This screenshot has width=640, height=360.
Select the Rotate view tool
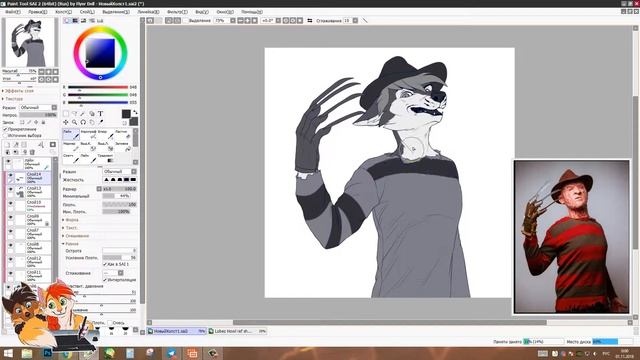[83, 122]
